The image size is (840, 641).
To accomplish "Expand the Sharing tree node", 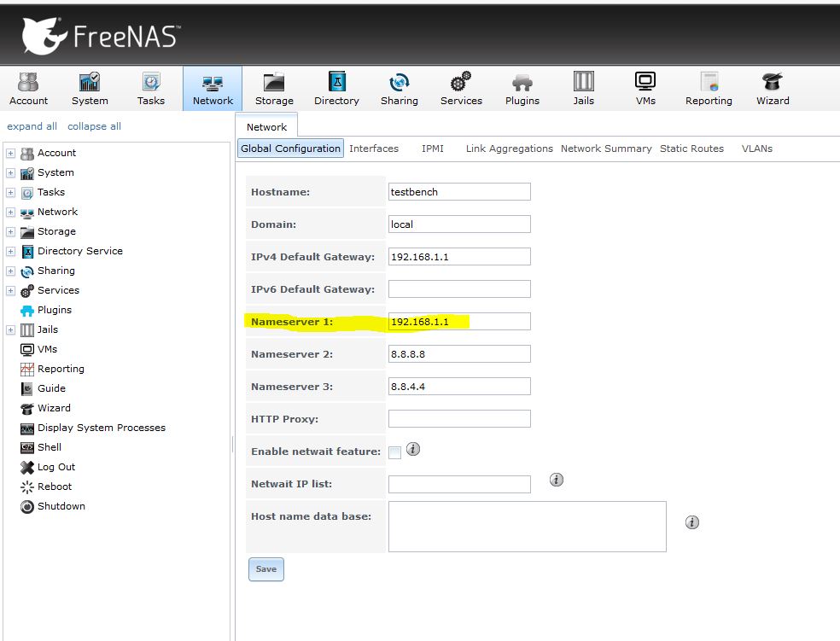I will [10, 271].
